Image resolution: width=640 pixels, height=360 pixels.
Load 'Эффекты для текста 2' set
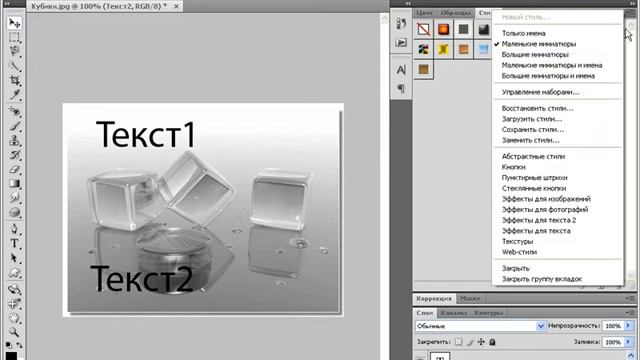click(538, 220)
